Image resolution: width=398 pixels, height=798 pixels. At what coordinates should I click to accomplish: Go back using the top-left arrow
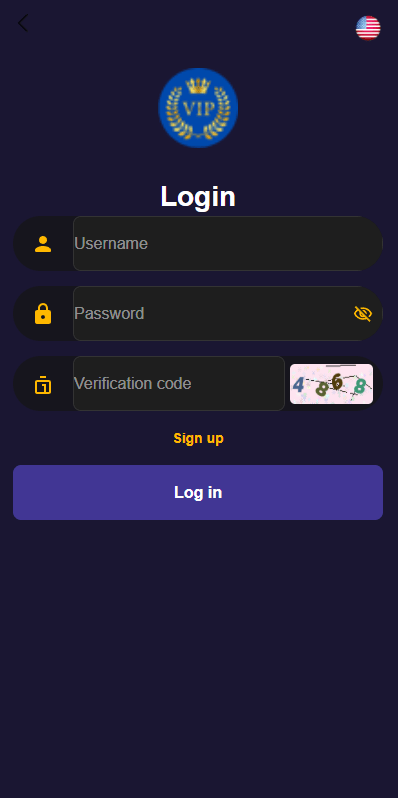pos(22,23)
